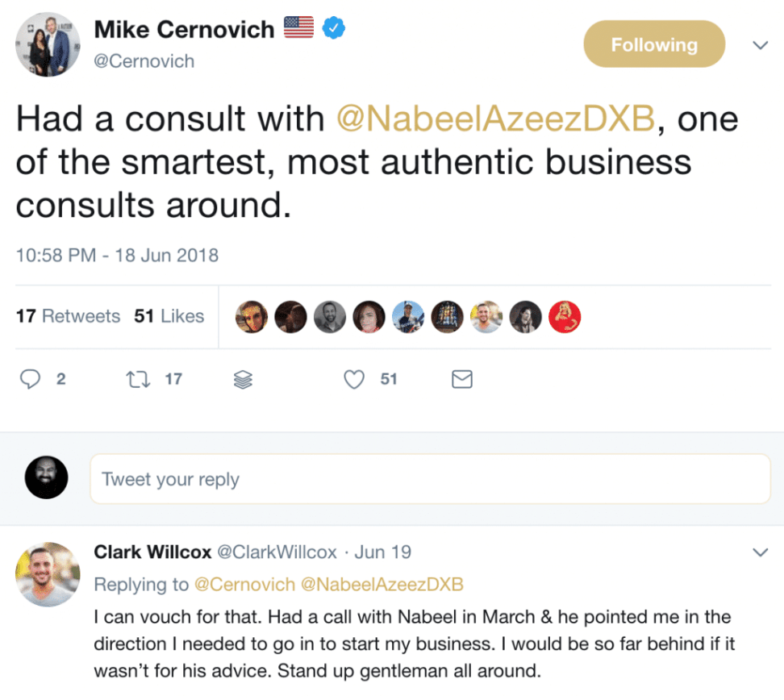Viewport: 784px width, 700px height.
Task: Click the red avatar in the likers row
Action: (x=565, y=317)
